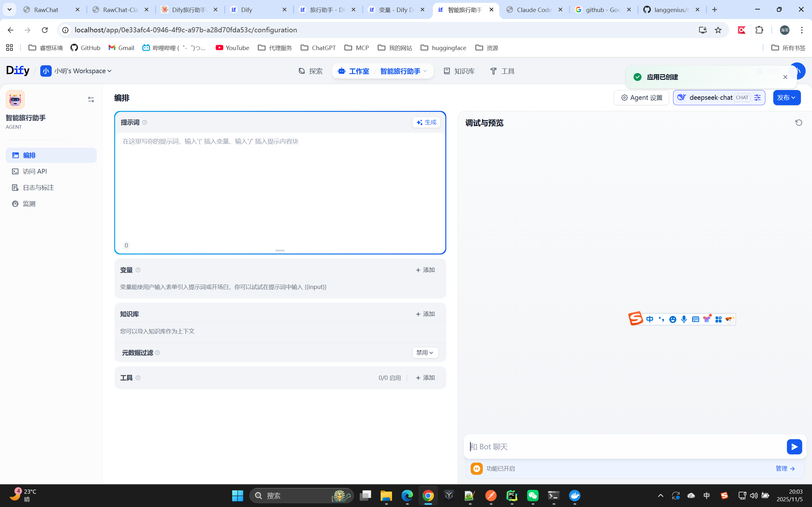
Task: Focus the 和 Bot 聊天 input field
Action: tap(624, 446)
